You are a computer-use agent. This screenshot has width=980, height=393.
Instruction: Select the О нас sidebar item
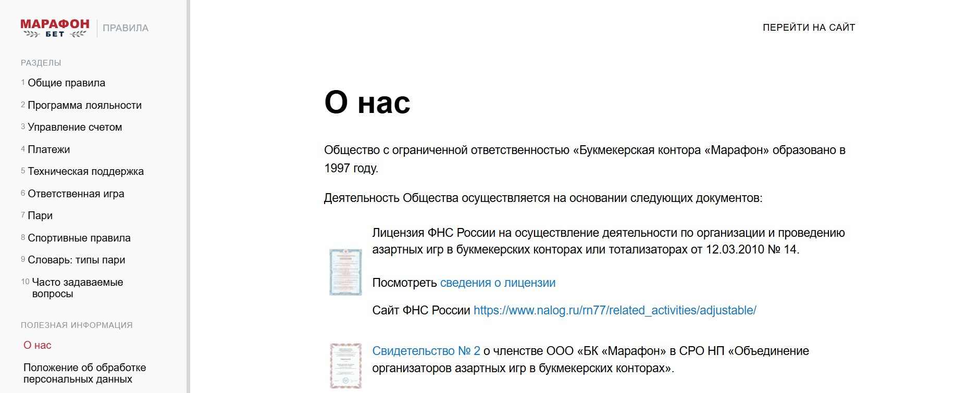click(38, 345)
